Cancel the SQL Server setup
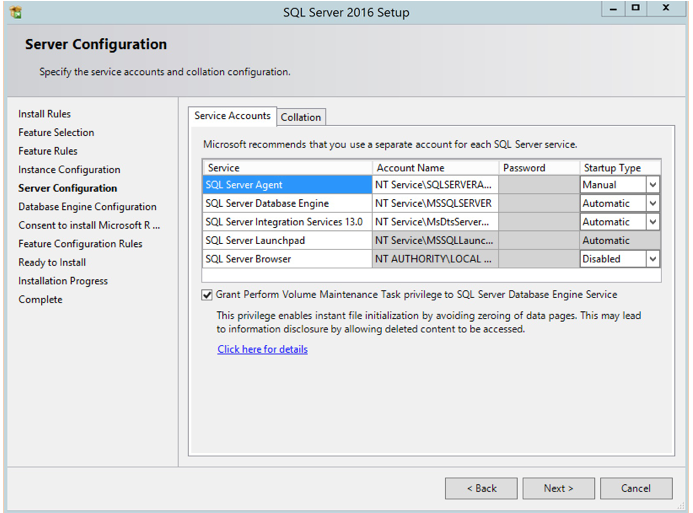 pos(635,489)
